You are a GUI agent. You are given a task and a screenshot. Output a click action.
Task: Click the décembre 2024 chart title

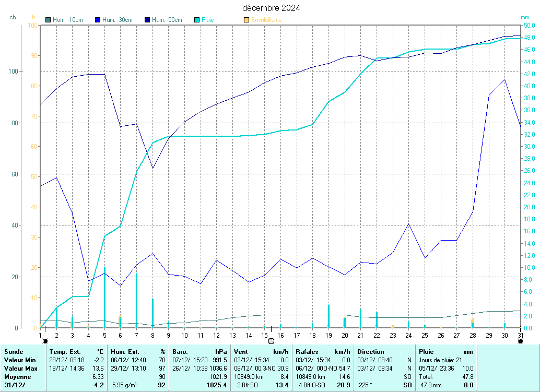point(271,8)
